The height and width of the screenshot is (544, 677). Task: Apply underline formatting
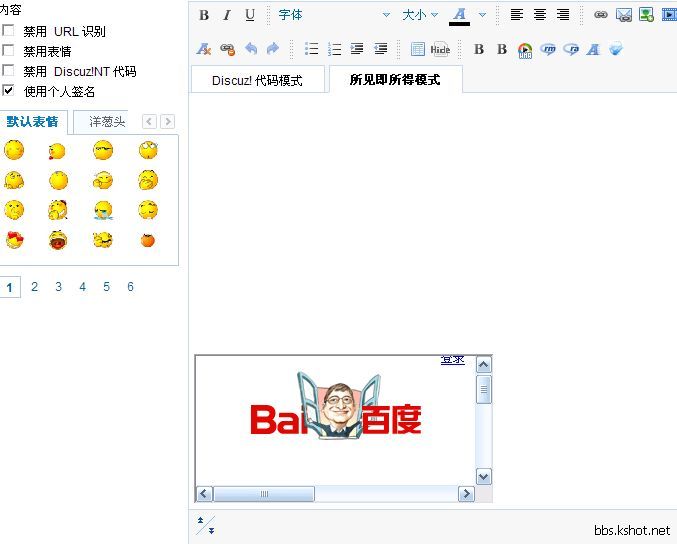[x=250, y=15]
